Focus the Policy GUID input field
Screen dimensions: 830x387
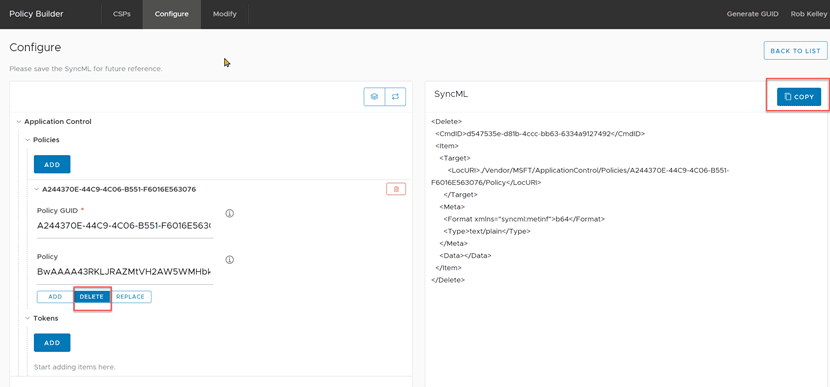[x=125, y=226]
